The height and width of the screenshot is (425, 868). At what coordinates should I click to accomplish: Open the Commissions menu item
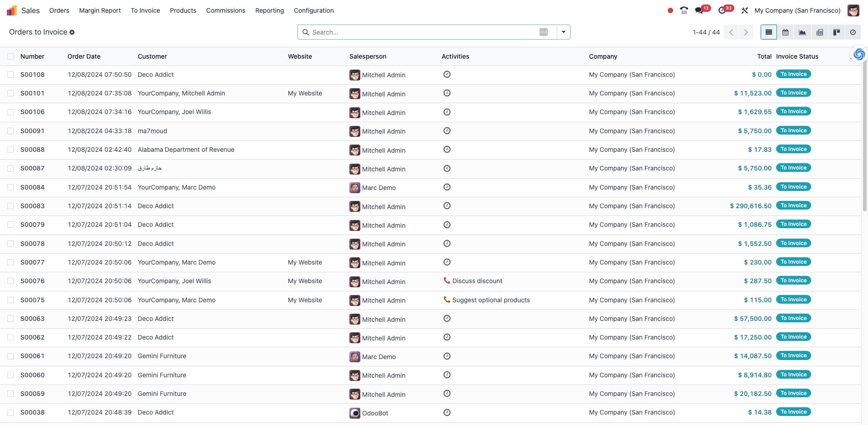click(226, 10)
